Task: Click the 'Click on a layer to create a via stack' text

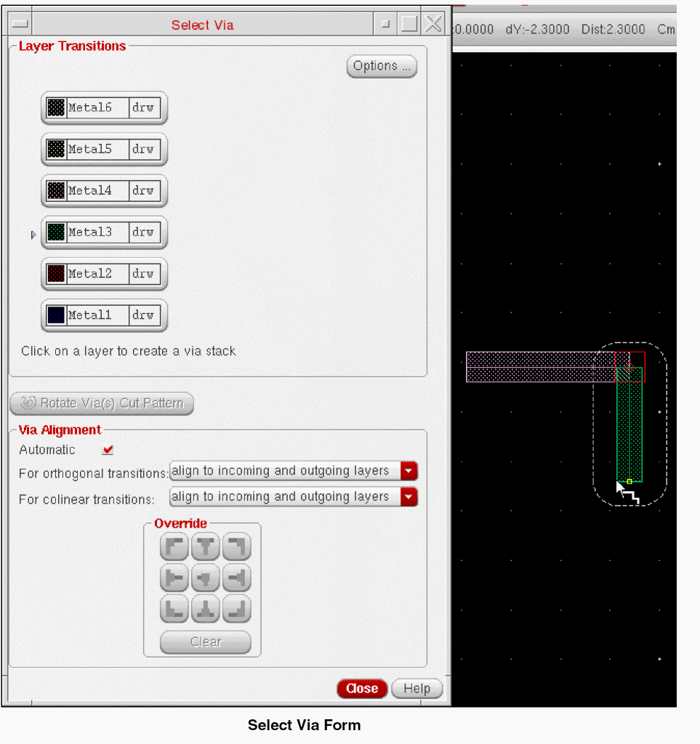Action: (128, 351)
